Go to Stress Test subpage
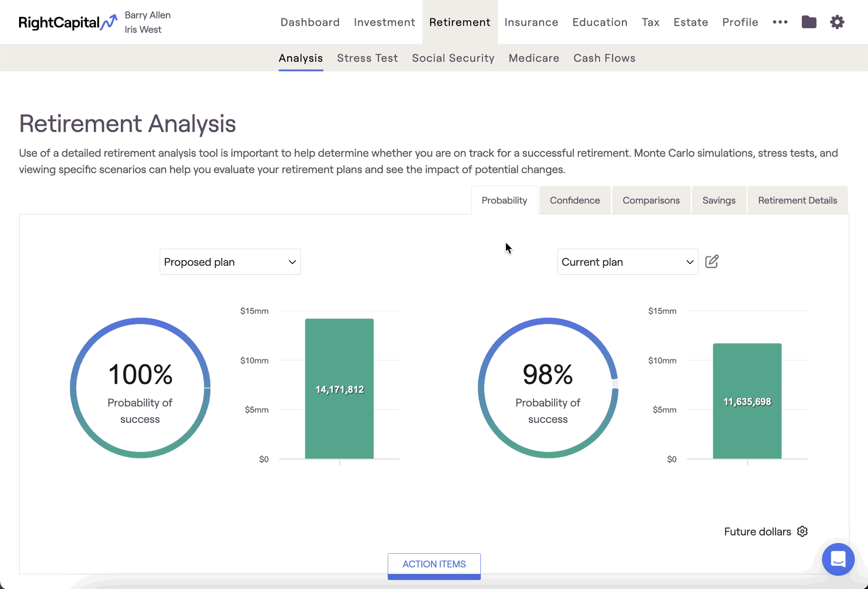The height and width of the screenshot is (589, 868). [367, 58]
